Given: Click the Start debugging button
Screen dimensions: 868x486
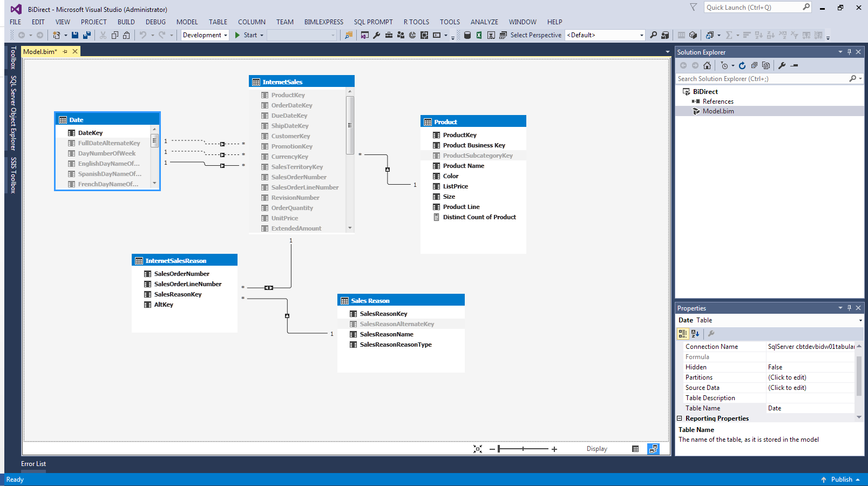Looking at the screenshot, I should tap(246, 35).
